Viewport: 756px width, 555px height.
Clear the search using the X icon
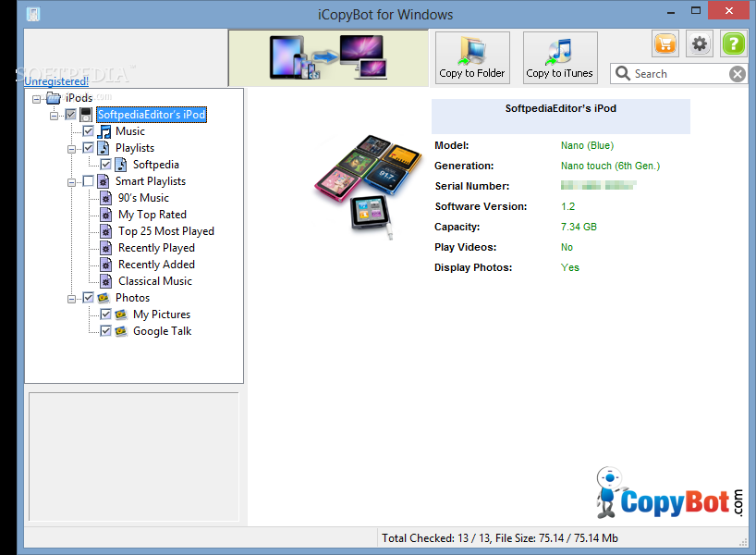point(737,73)
